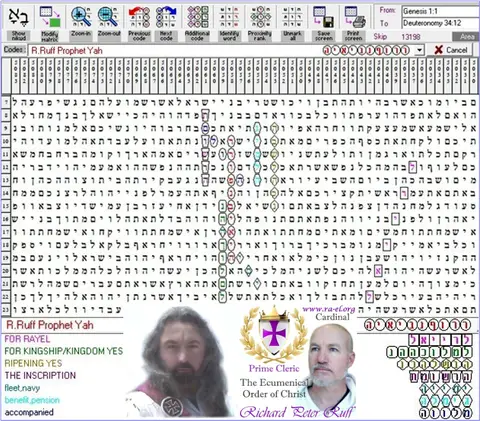
Task: Click the Area button
Action: point(466,37)
